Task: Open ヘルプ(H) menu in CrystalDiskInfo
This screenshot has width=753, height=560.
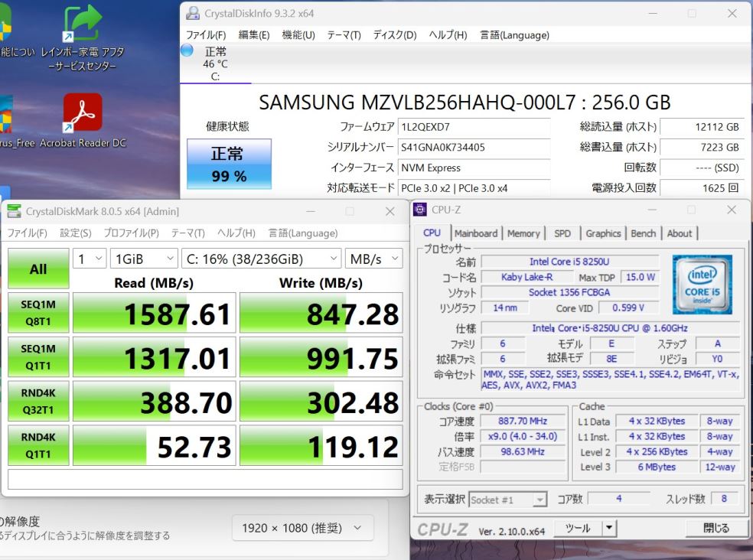Action: tap(448, 35)
